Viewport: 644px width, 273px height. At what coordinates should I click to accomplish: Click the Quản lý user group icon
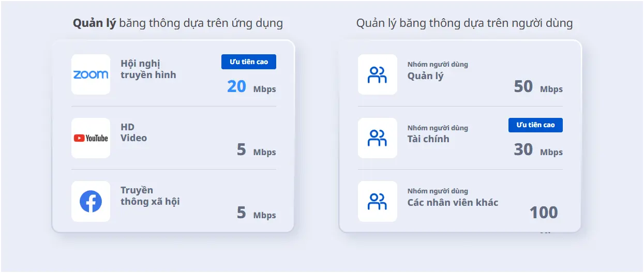click(377, 74)
